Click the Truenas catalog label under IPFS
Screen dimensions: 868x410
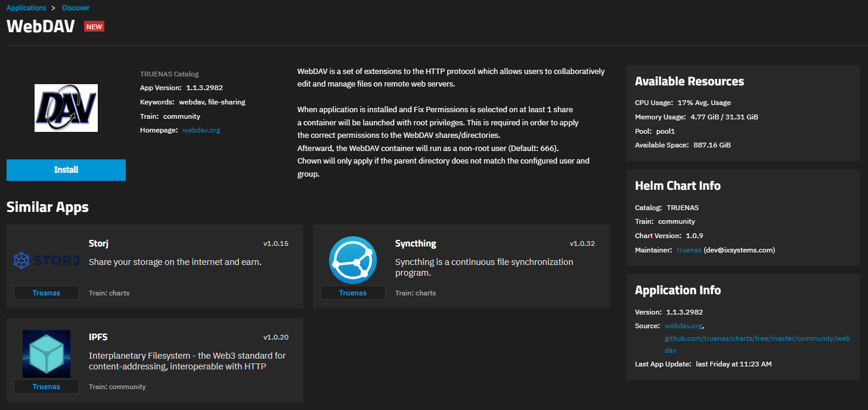pyautogui.click(x=46, y=387)
